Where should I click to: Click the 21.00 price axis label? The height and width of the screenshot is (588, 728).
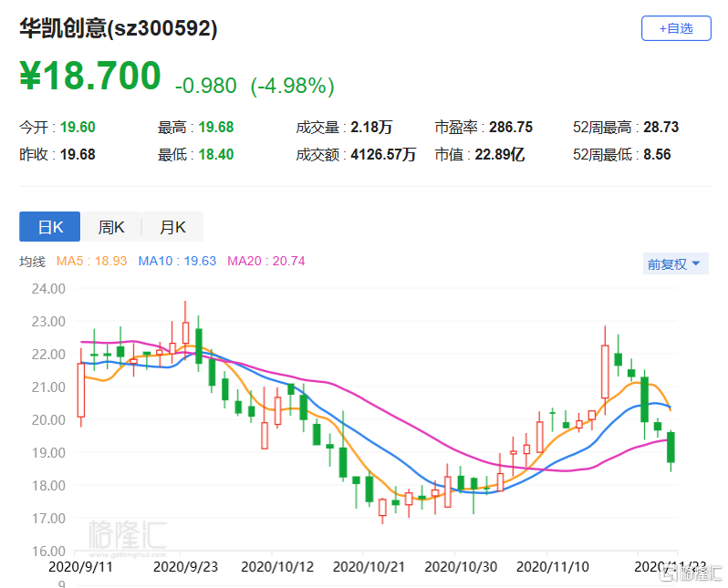click(x=48, y=387)
